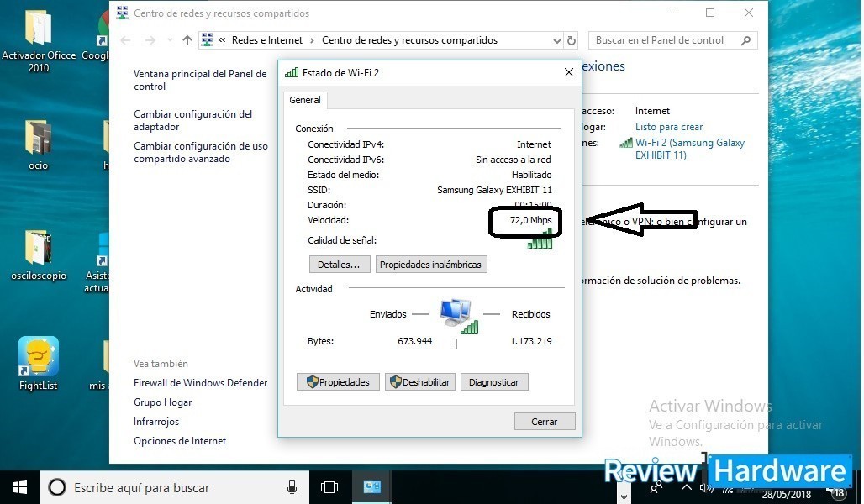Image resolution: width=864 pixels, height=504 pixels.
Task: Open Firewall de Windows Defender link
Action: tap(201, 383)
